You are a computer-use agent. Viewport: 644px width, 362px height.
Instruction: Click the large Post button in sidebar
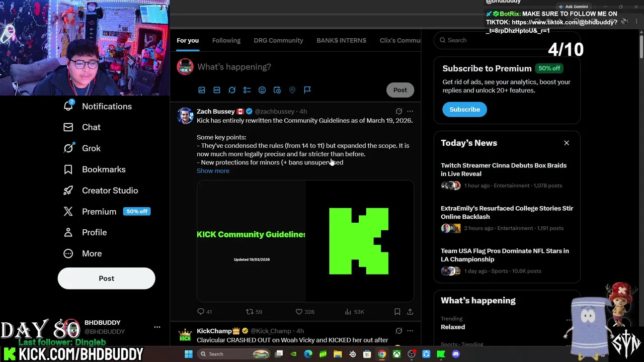point(106,279)
